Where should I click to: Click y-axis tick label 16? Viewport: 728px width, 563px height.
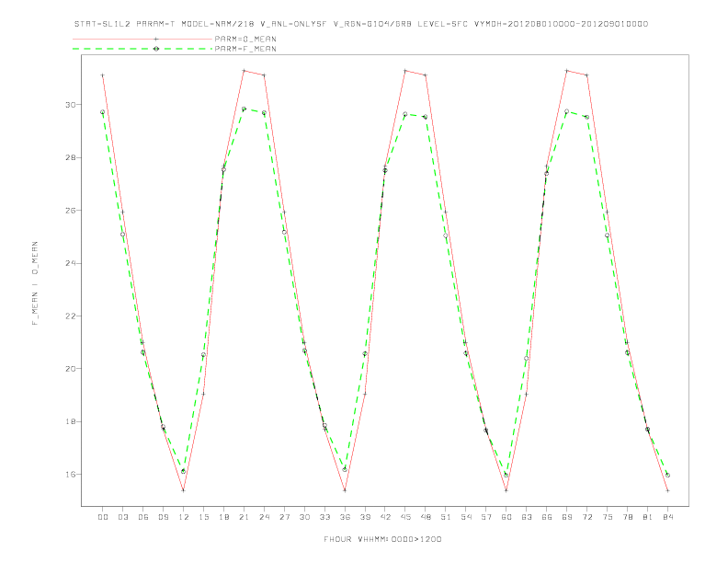point(70,475)
